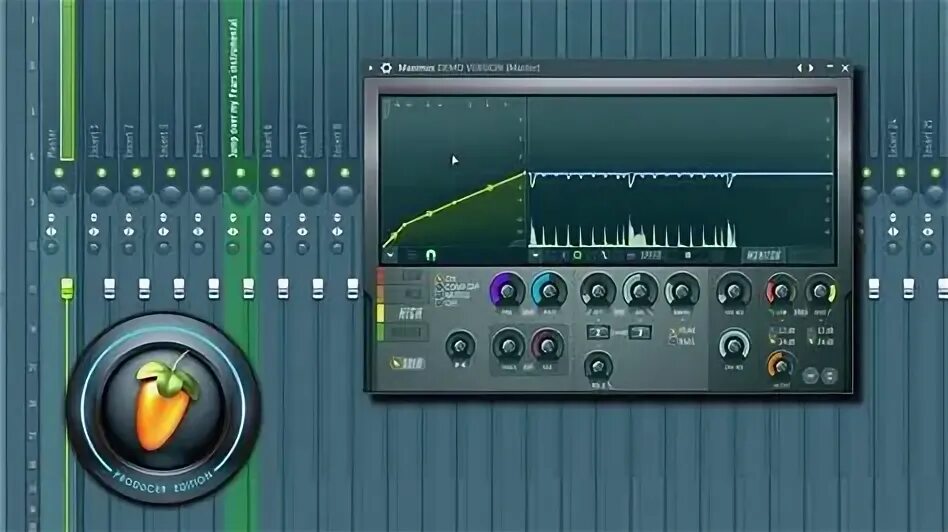Select the previous preset arrow in Maximus
Screen dimensions: 948x532
point(799,68)
